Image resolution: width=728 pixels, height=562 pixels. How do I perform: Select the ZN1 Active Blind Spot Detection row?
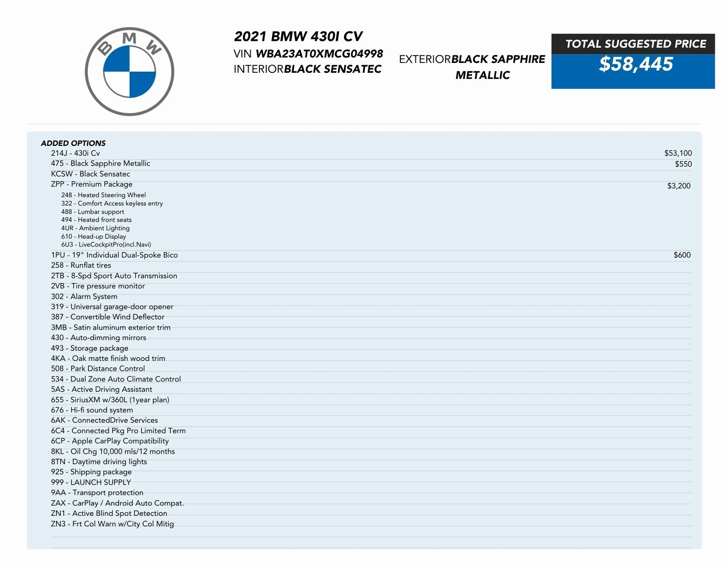coord(109,513)
